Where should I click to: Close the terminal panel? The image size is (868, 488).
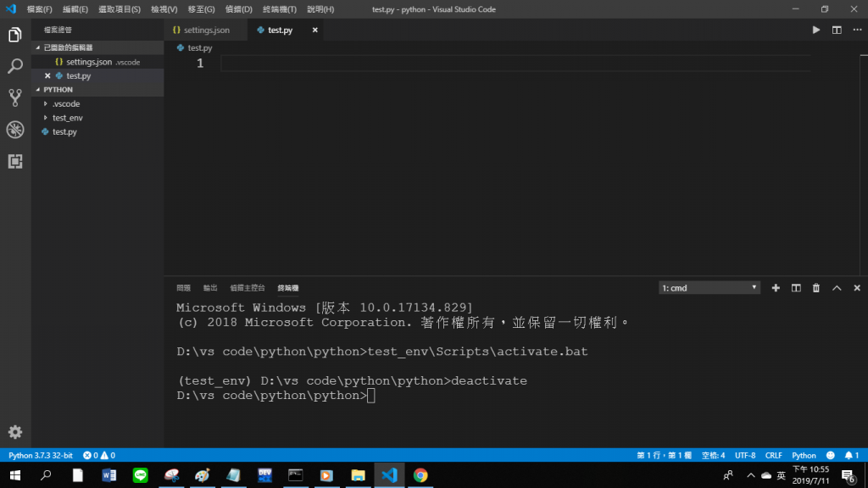(857, 288)
